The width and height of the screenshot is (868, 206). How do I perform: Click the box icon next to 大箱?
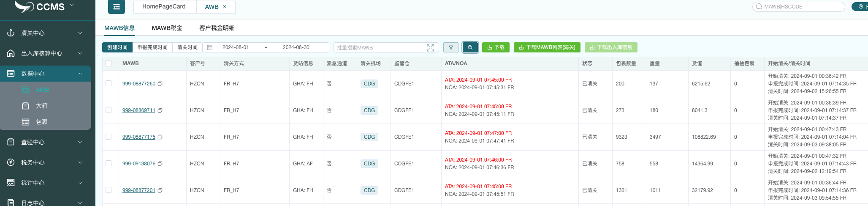(x=25, y=106)
